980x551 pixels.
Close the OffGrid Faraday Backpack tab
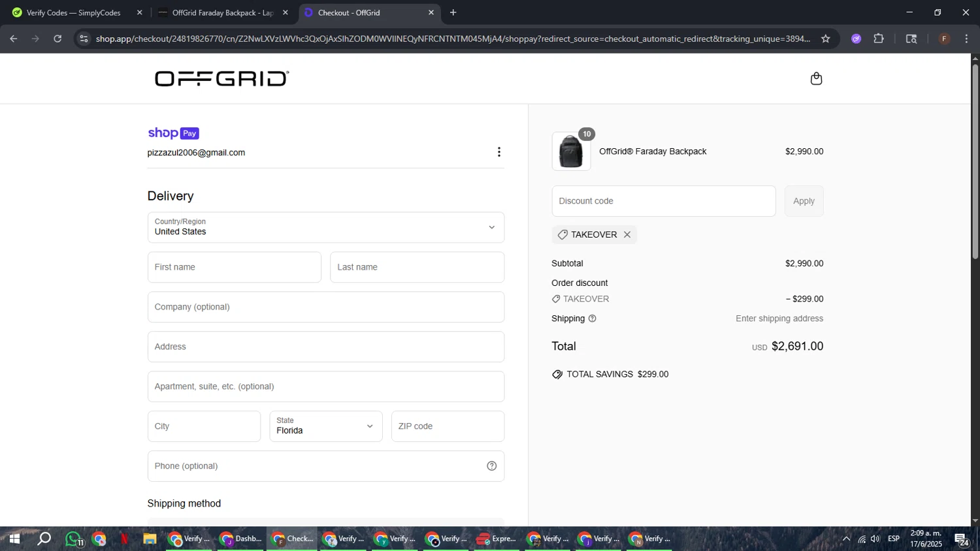pyautogui.click(x=285, y=12)
